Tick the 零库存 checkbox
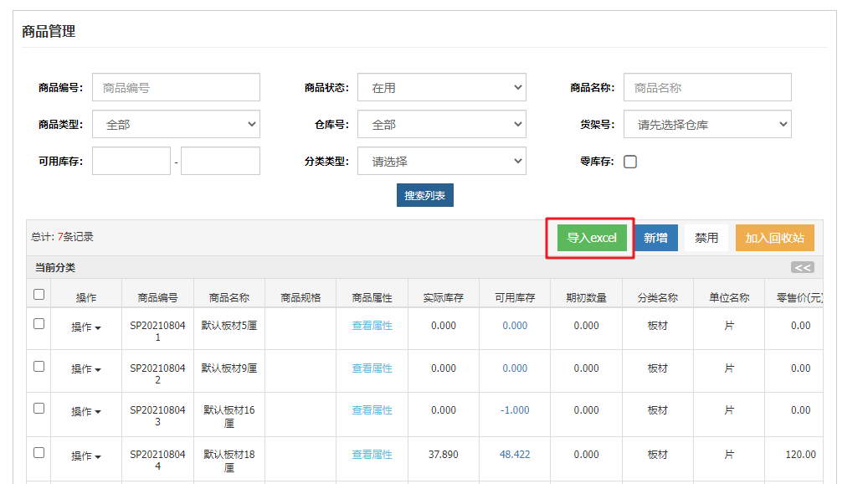Screen dimensions: 868x484 coord(630,162)
